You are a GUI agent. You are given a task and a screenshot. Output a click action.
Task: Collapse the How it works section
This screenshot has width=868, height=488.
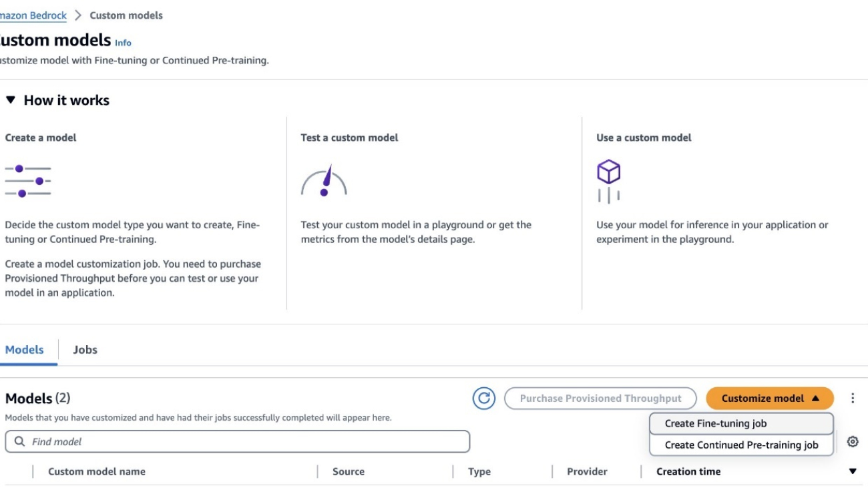point(10,100)
